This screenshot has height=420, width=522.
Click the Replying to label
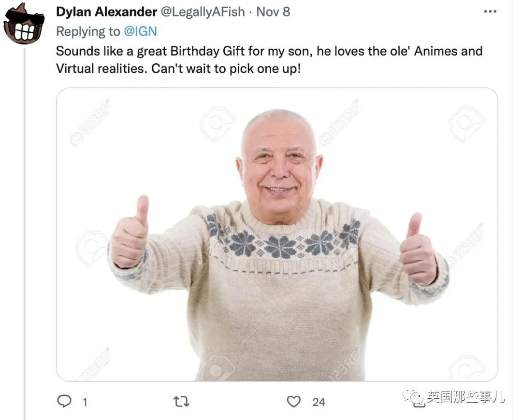pos(88,31)
